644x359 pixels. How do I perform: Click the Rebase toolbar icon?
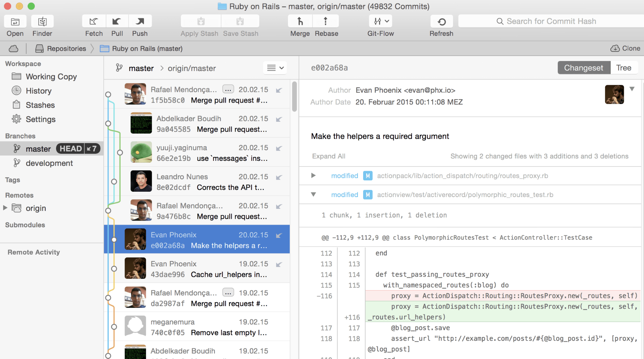[326, 22]
